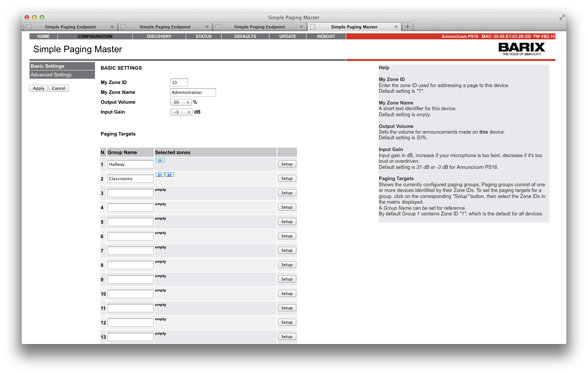Click zone 11 badge in Hallway row
This screenshot has width=588, height=374.
coord(160,161)
